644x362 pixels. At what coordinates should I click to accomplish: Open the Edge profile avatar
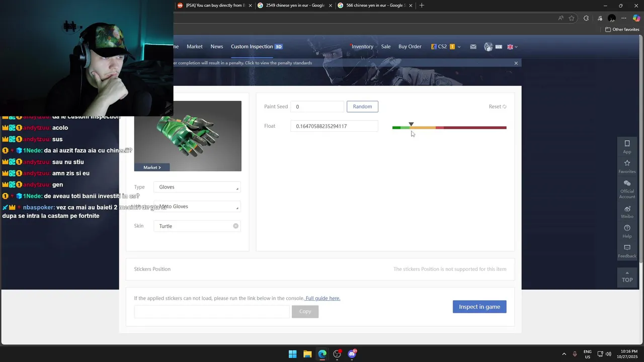[x=612, y=18]
